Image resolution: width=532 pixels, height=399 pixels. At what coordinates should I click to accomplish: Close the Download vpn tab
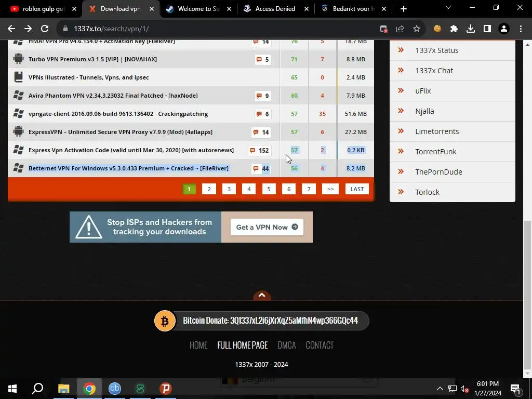(152, 9)
